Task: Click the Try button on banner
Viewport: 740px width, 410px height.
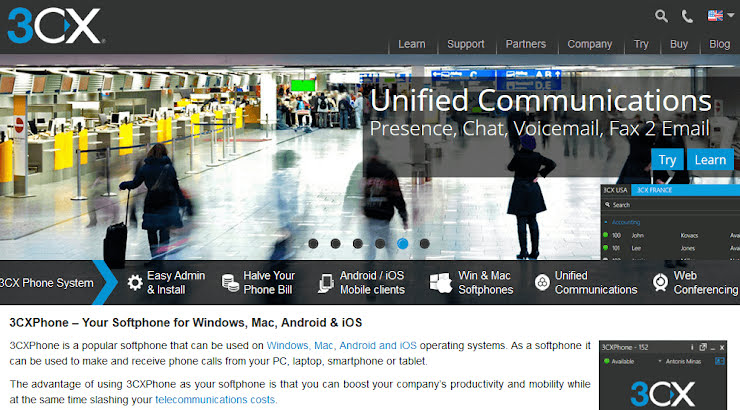Action: coord(667,159)
